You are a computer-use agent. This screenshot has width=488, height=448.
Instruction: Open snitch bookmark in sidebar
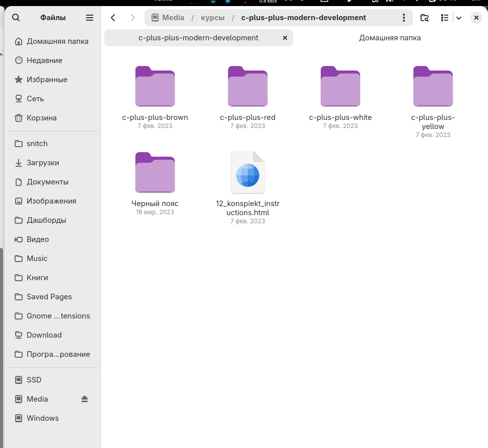53,144
